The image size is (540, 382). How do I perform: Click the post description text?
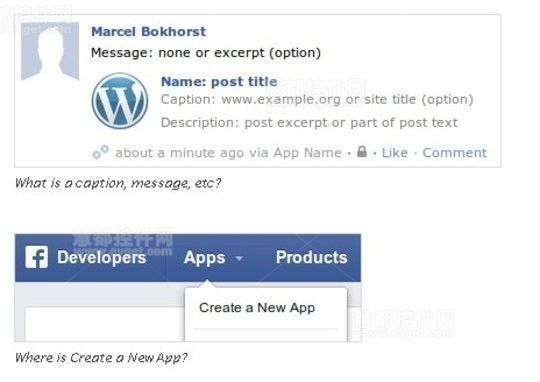click(x=309, y=123)
